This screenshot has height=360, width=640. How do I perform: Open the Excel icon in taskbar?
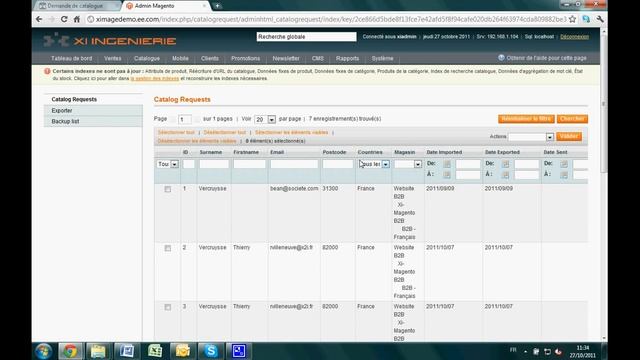(155, 351)
